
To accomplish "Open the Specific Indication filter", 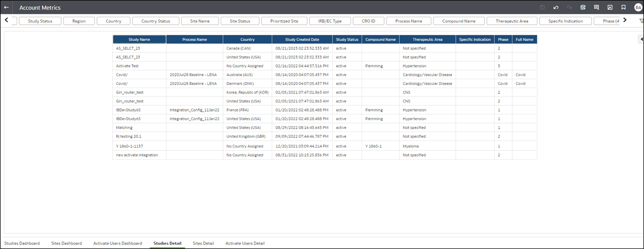I will (x=566, y=21).
